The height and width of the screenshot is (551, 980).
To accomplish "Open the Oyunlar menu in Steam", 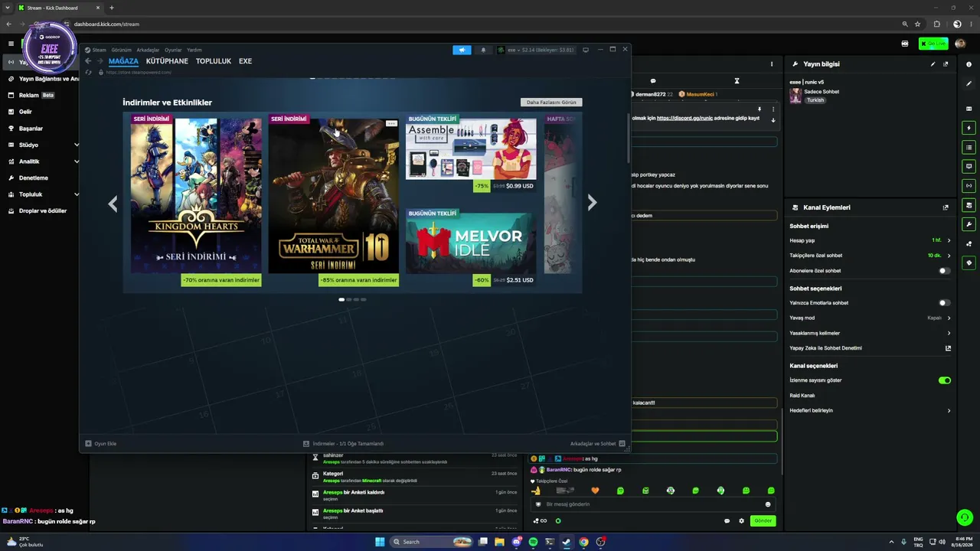I will click(173, 50).
